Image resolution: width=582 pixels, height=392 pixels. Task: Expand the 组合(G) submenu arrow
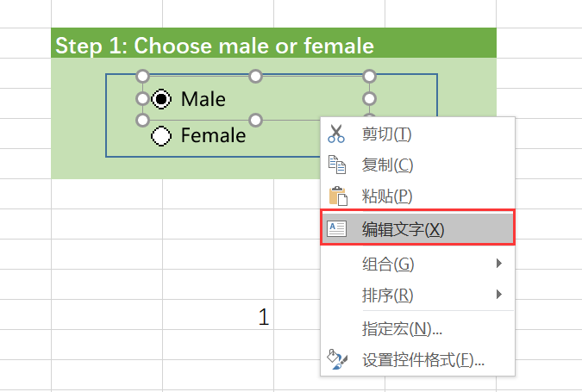[x=499, y=263]
